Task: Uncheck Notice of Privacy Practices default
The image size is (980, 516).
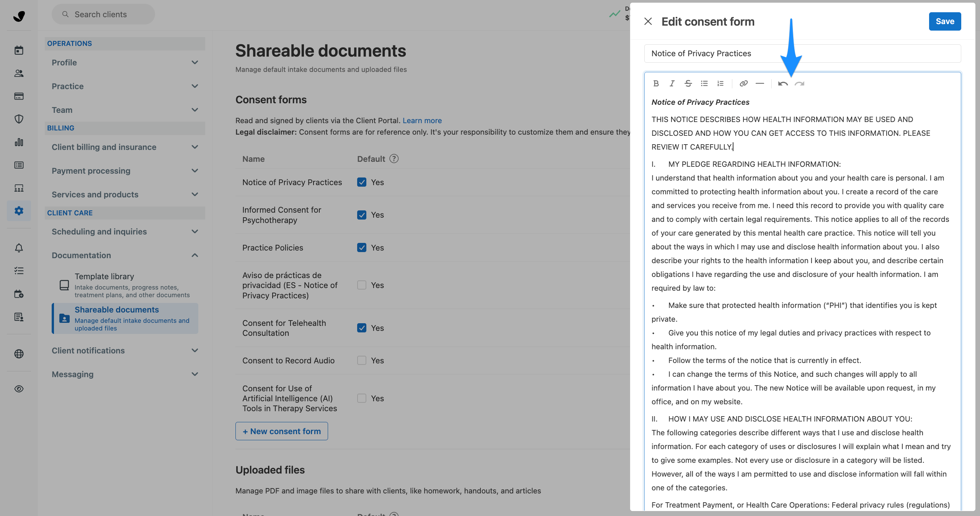Action: 361,182
